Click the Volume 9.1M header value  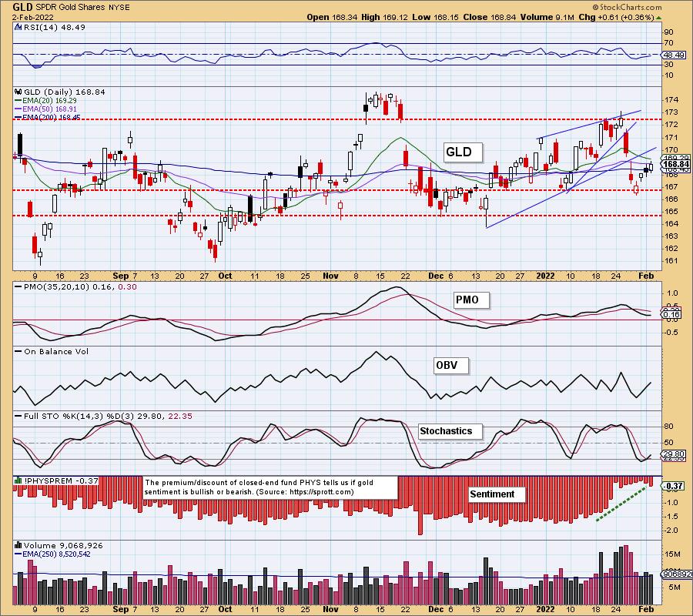[x=547, y=17]
